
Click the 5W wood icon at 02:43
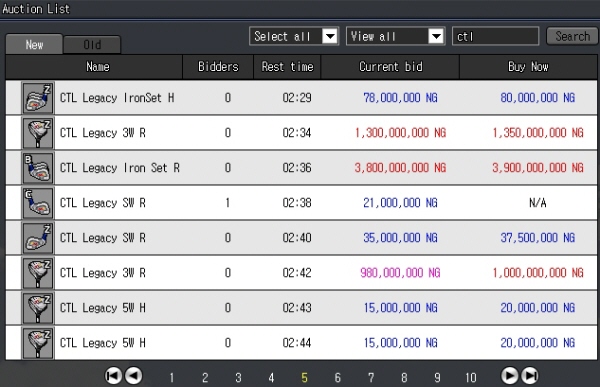click(x=38, y=308)
